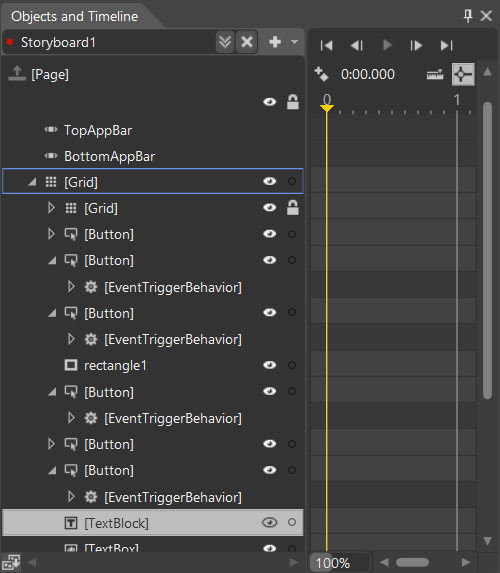
Task: Open the storyboard options dropdown arrow
Action: (294, 42)
